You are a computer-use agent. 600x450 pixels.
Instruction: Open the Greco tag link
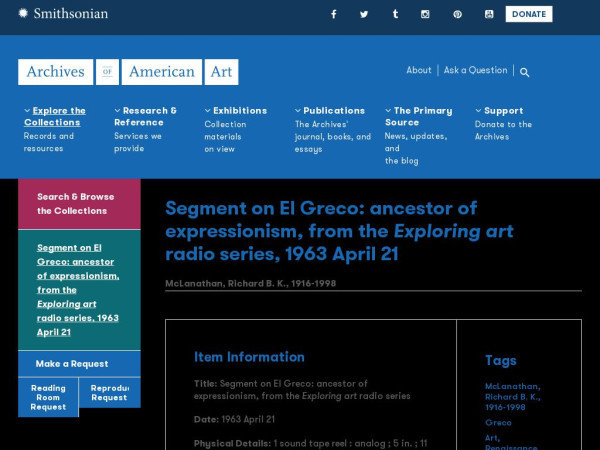pyautogui.click(x=498, y=422)
